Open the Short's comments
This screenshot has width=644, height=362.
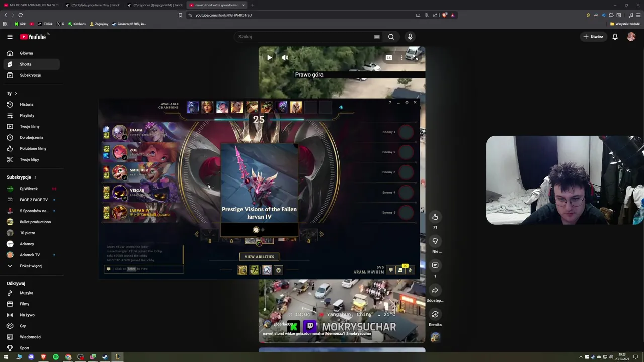coord(435,265)
